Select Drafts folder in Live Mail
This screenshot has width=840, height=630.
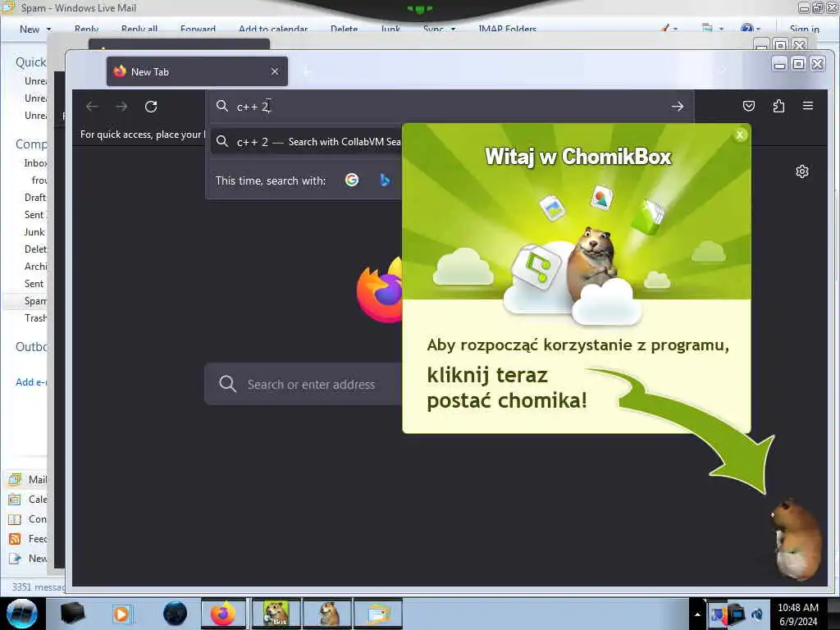pos(35,197)
